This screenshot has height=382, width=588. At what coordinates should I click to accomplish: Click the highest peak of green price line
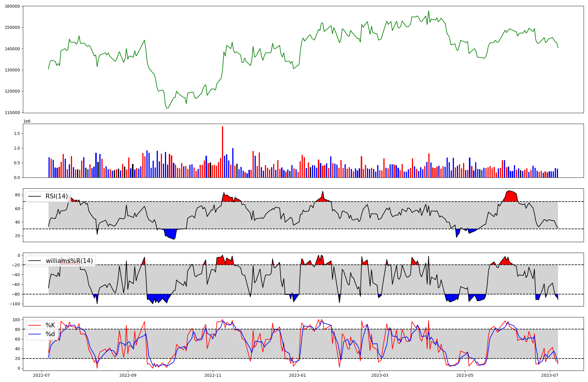[x=428, y=11]
